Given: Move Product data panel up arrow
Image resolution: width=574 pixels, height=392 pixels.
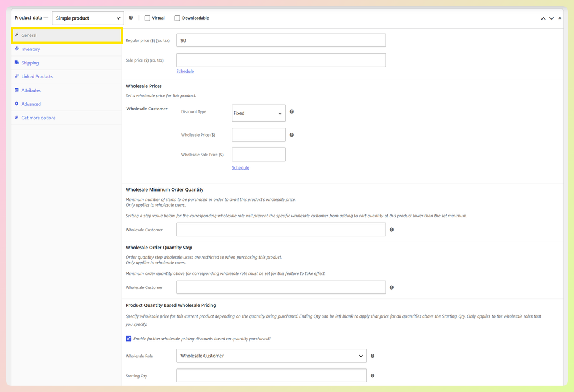Looking at the screenshot, I should (543, 18).
